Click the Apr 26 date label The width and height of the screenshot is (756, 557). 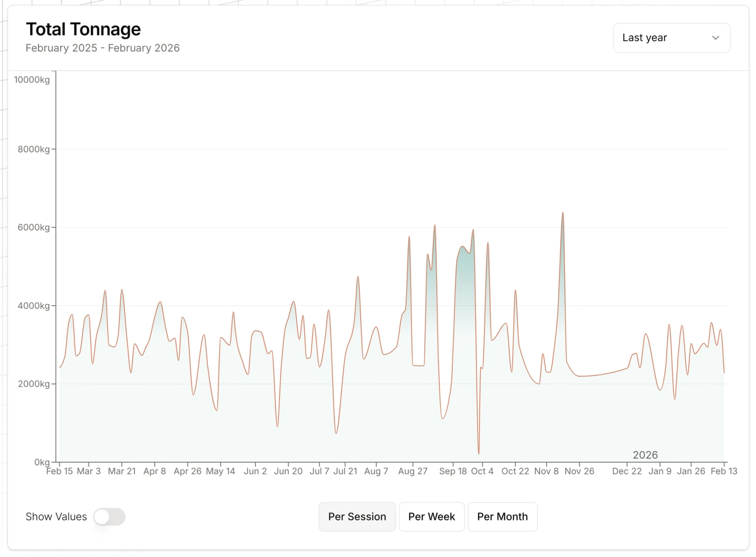pyautogui.click(x=188, y=471)
